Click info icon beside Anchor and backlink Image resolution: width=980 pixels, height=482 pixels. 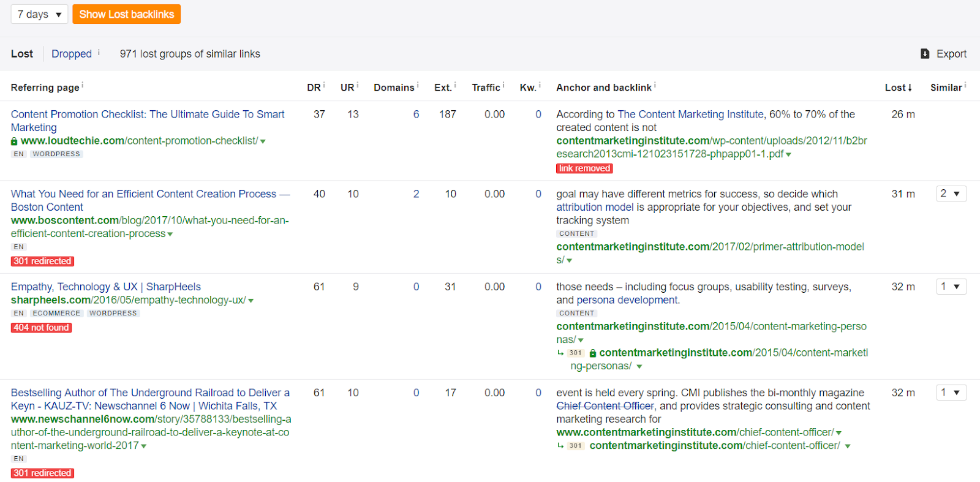coord(655,86)
